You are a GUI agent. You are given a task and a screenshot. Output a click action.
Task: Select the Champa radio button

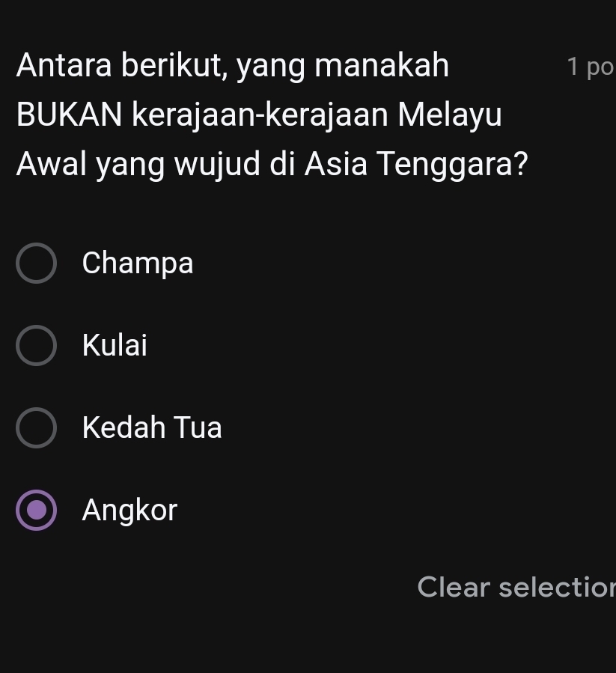point(36,263)
